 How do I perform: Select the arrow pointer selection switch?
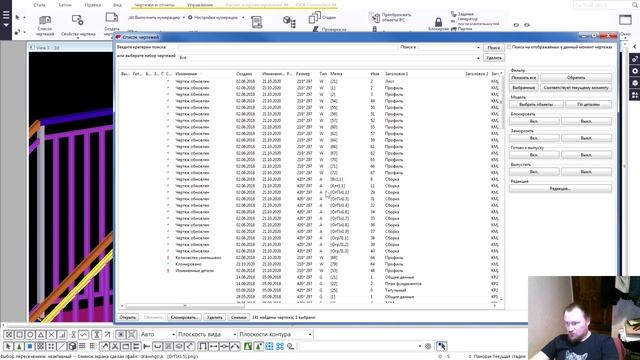8,346
